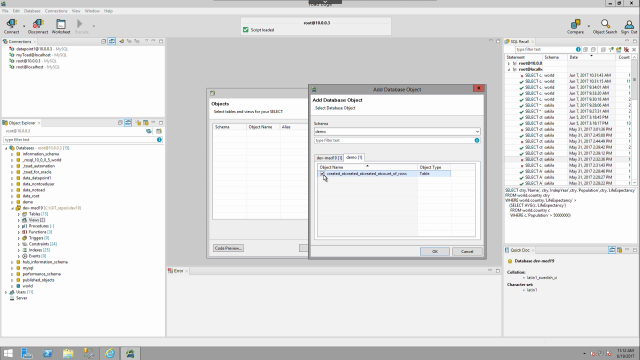Expand the information_schema database

coord(12,154)
